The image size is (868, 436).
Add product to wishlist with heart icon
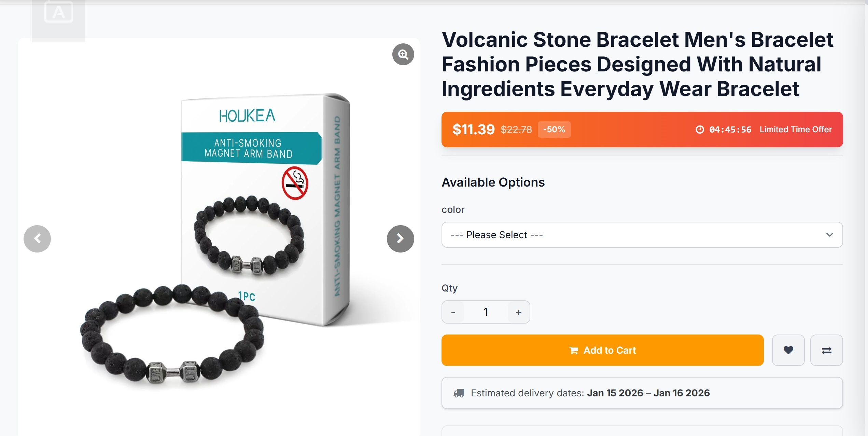[x=788, y=350]
